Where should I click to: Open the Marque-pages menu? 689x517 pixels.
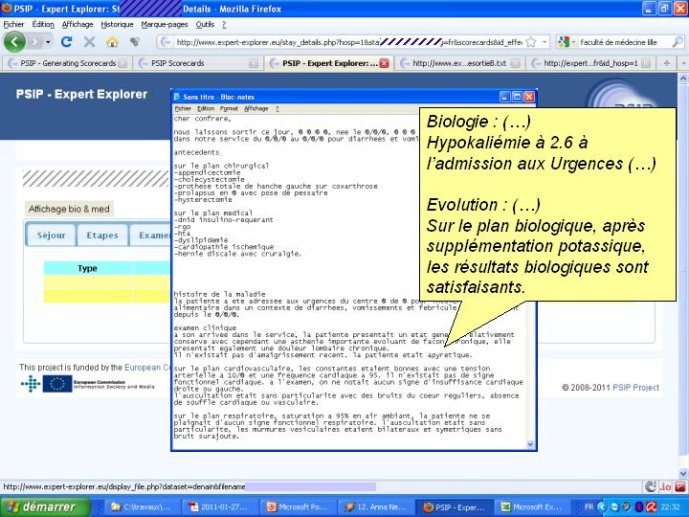click(x=164, y=24)
